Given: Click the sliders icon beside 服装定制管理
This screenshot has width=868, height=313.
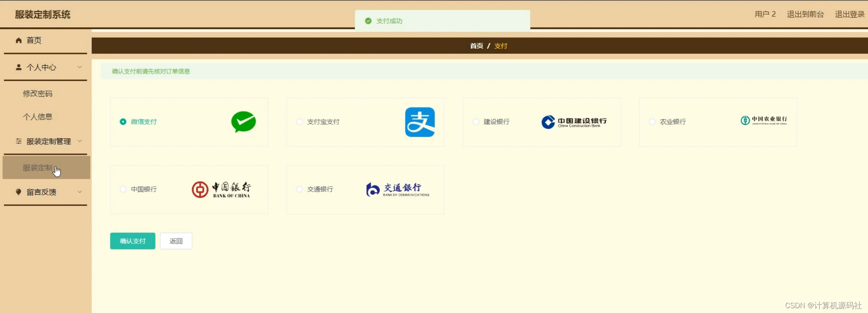Looking at the screenshot, I should coord(18,141).
